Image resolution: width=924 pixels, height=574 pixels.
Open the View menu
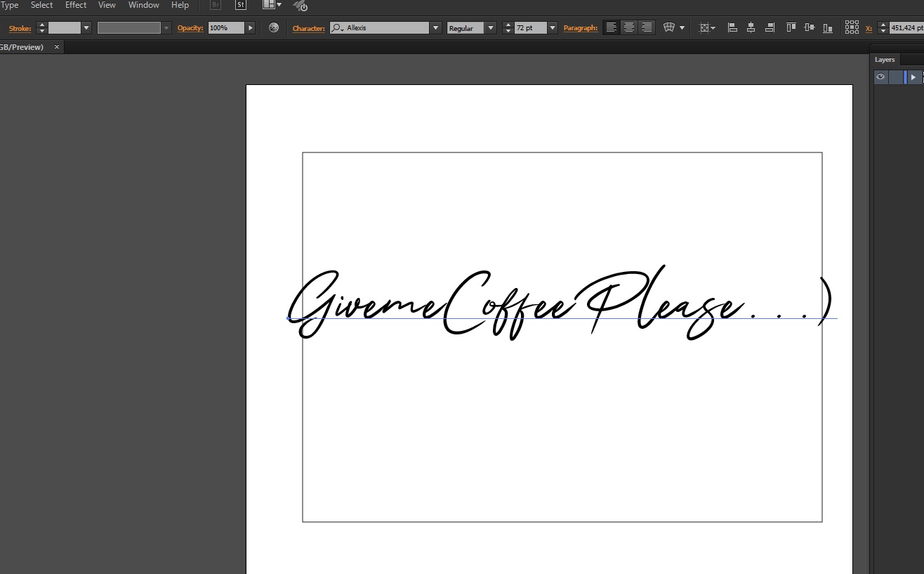(x=107, y=5)
